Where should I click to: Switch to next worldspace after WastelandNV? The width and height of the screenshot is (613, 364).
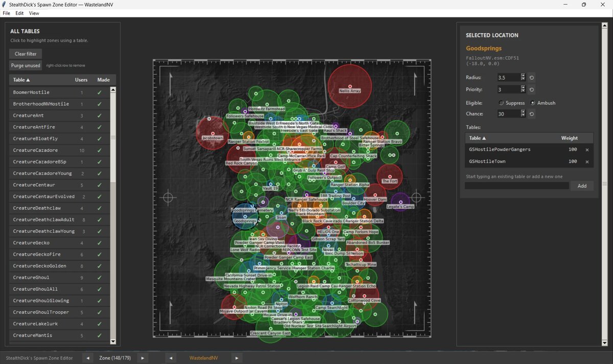coord(237,358)
